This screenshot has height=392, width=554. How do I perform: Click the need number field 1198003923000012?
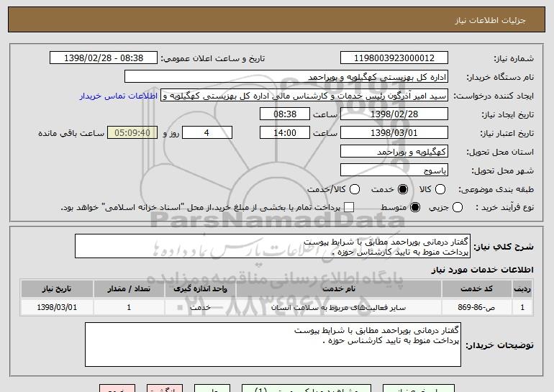[394, 58]
